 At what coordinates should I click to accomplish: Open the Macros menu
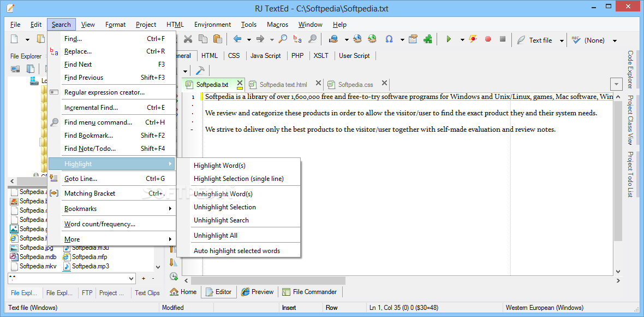(278, 25)
